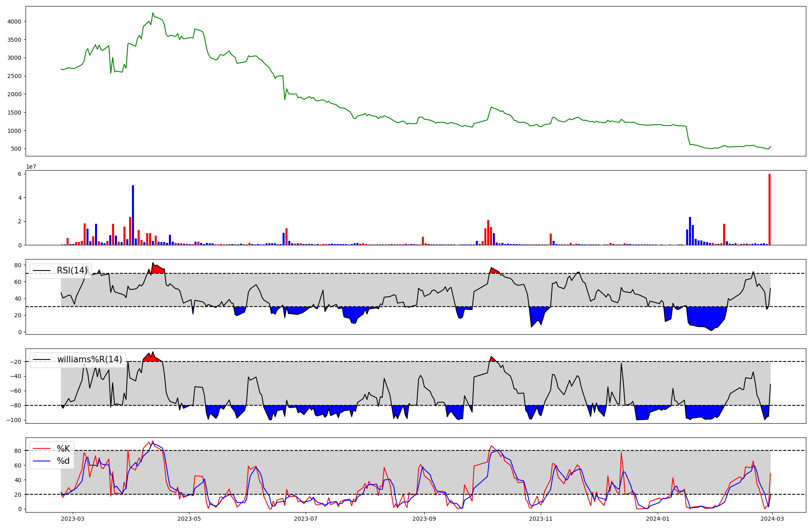
Task: Click the 4 tick on volume axis
Action: [x=20, y=198]
